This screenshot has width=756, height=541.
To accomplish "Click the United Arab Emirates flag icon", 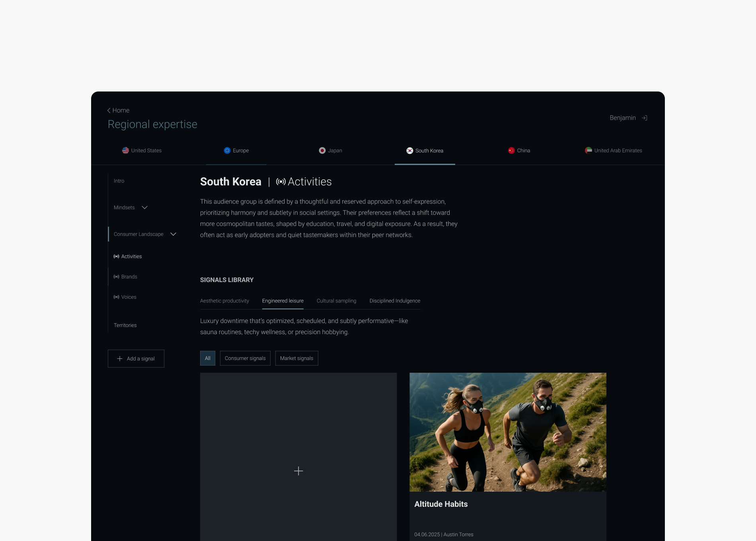I will [588, 150].
